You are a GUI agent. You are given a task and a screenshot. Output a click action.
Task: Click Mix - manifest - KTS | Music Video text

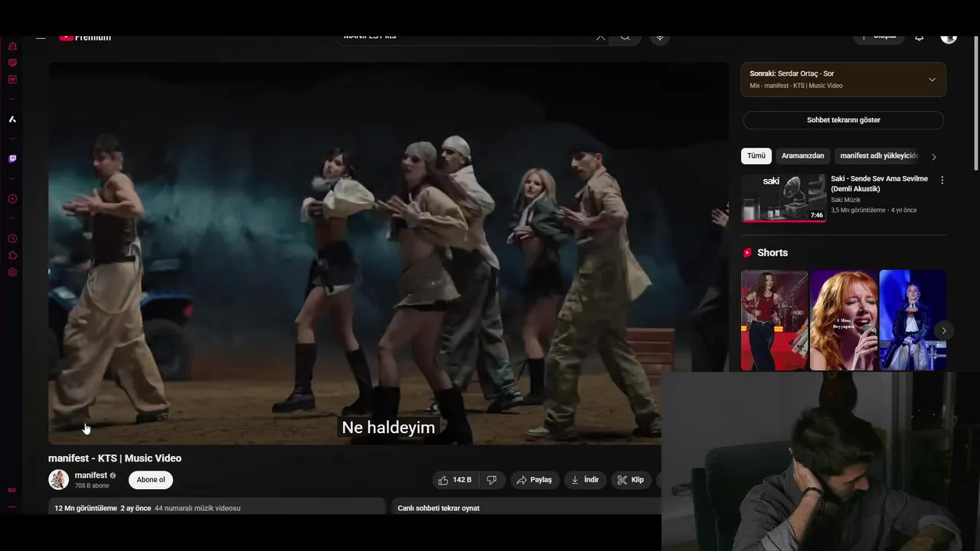pos(796,86)
